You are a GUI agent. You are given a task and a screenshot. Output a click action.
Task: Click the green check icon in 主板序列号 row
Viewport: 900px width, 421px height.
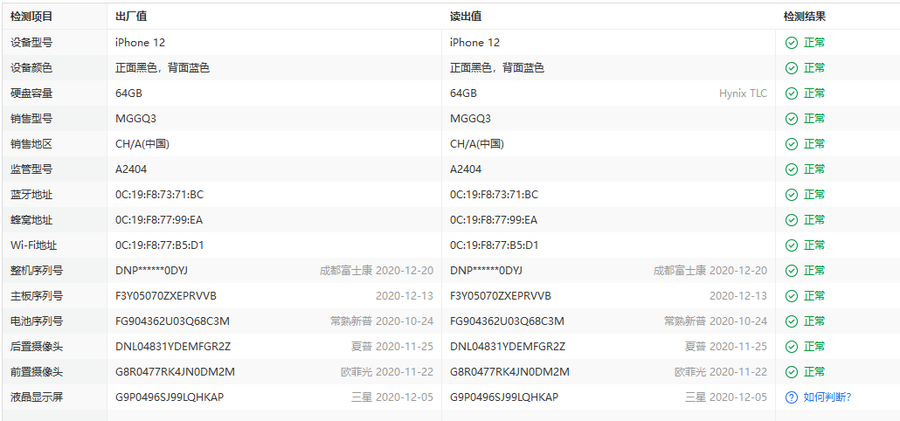point(792,296)
